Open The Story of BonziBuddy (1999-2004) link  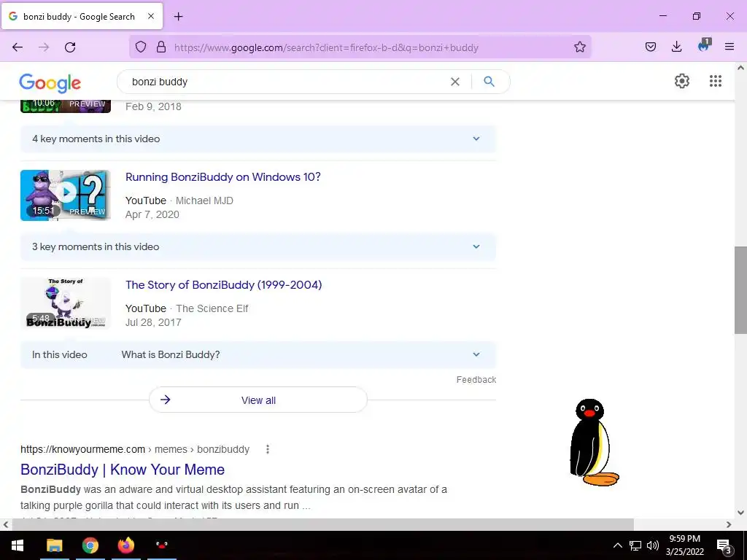(223, 285)
